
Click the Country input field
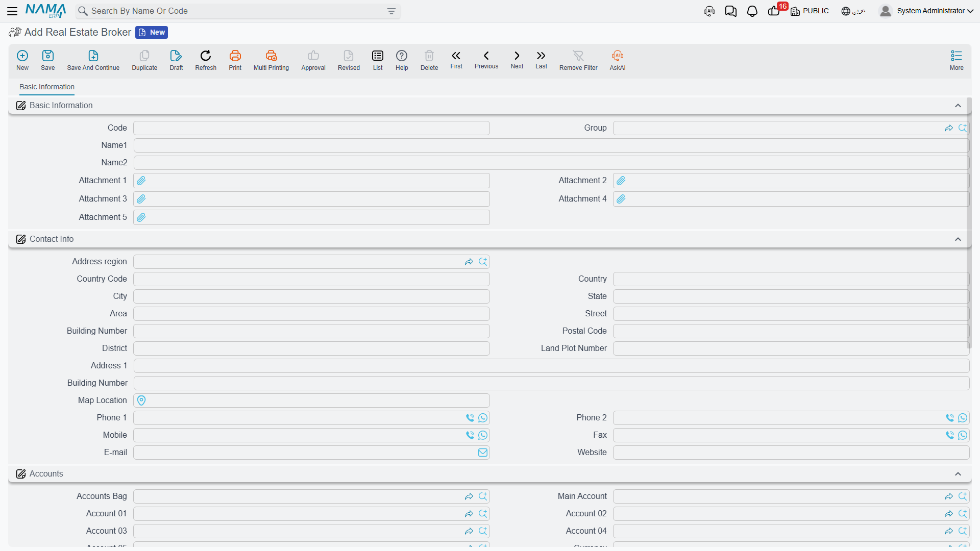tap(791, 279)
